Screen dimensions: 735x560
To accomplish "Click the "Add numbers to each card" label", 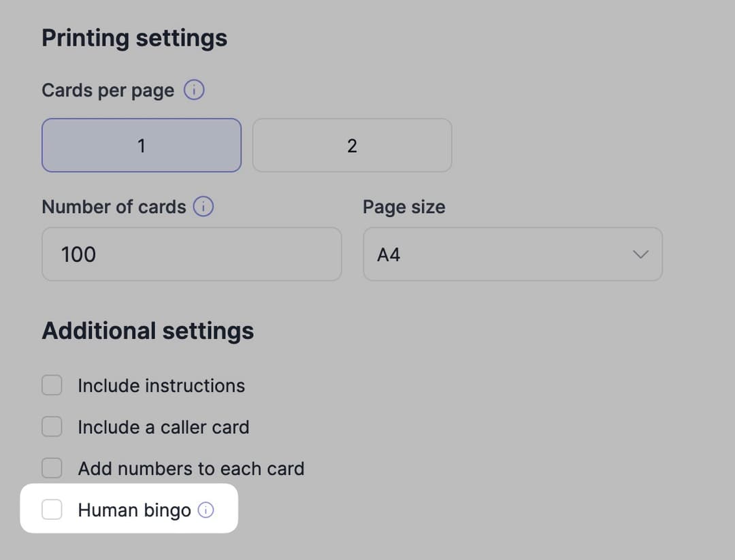I will 191,469.
